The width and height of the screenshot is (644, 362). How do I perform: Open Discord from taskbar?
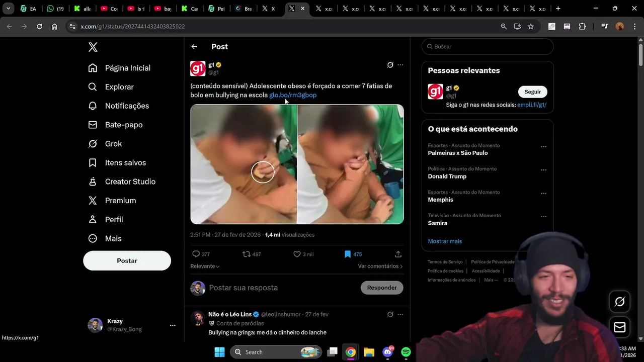tap(387, 352)
